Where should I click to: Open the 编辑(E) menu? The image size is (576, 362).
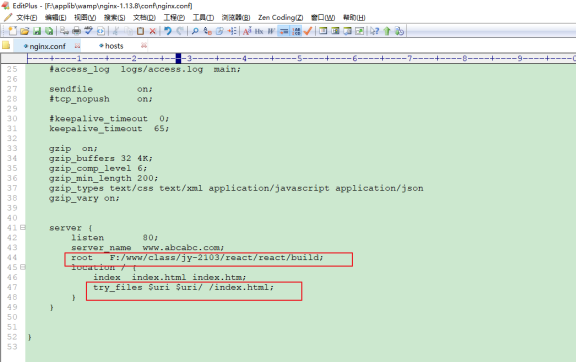[x=55, y=17]
